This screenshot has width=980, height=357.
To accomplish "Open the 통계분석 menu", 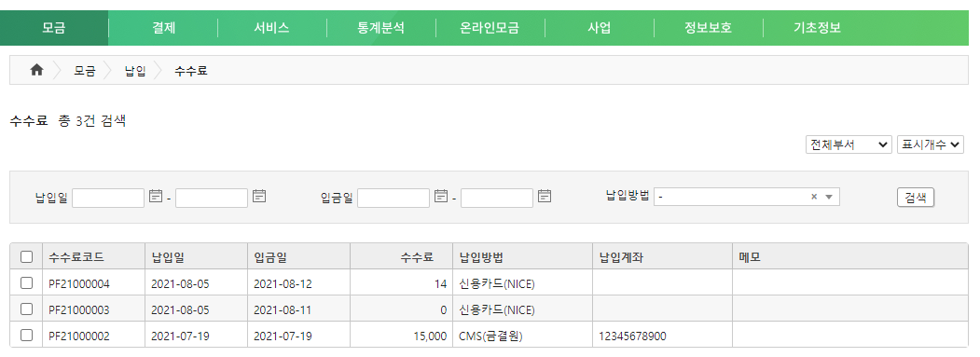I will tap(381, 28).
